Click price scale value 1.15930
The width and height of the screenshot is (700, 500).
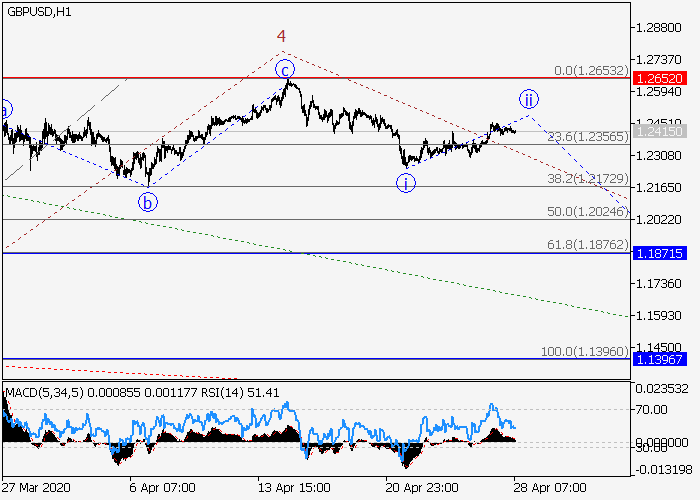[658, 316]
